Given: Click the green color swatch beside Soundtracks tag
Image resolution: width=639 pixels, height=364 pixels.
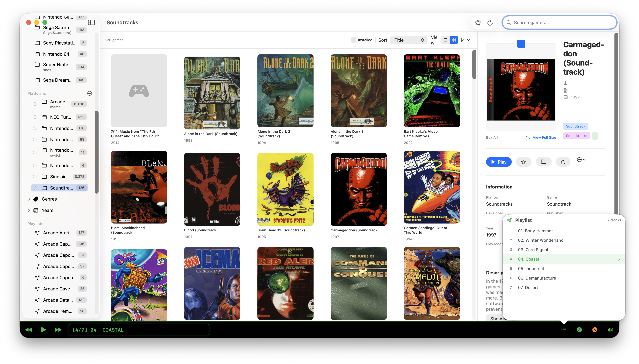Looking at the screenshot, I should tap(595, 136).
